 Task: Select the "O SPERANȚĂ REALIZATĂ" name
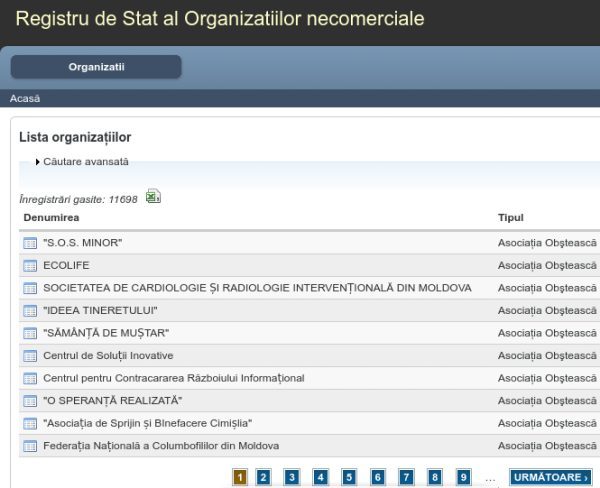(x=112, y=400)
